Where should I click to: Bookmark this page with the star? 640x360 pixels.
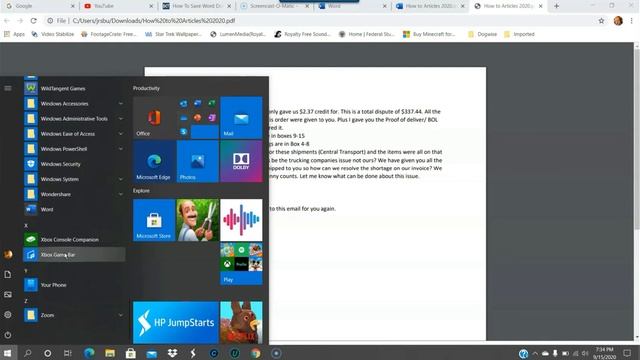601,20
